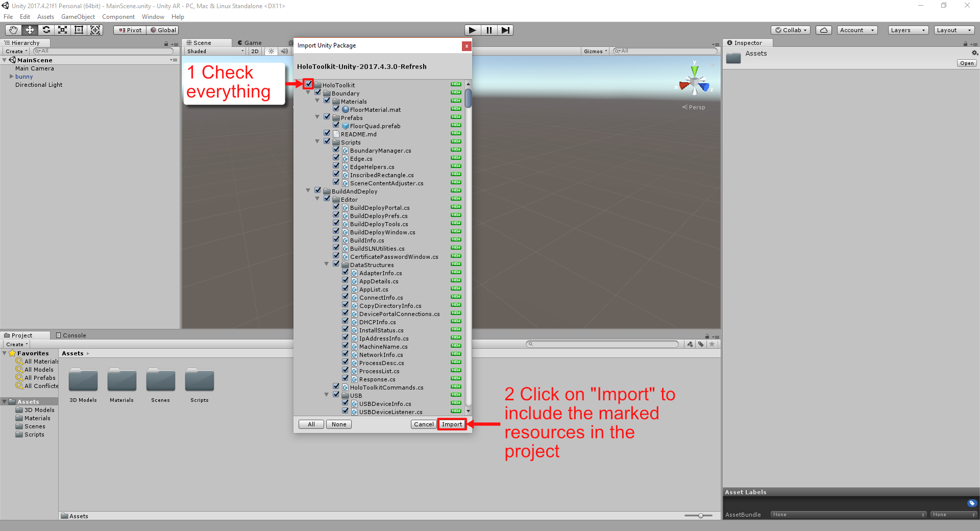980x531 pixels.
Task: Adjust the project icon size slider
Action: 701,516
